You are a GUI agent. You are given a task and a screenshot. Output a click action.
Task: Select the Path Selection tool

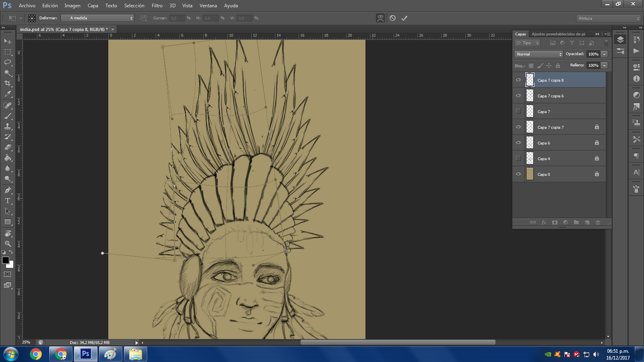[x=8, y=211]
